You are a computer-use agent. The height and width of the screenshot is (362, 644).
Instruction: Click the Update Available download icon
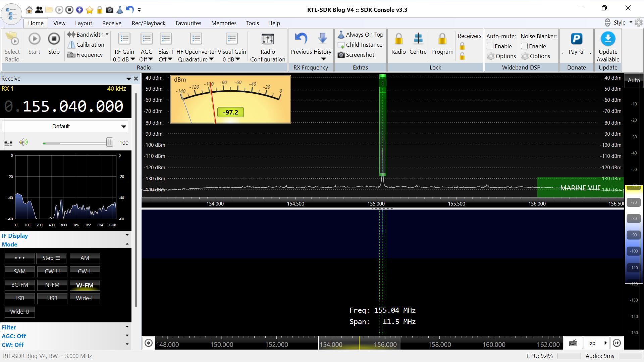tap(608, 39)
